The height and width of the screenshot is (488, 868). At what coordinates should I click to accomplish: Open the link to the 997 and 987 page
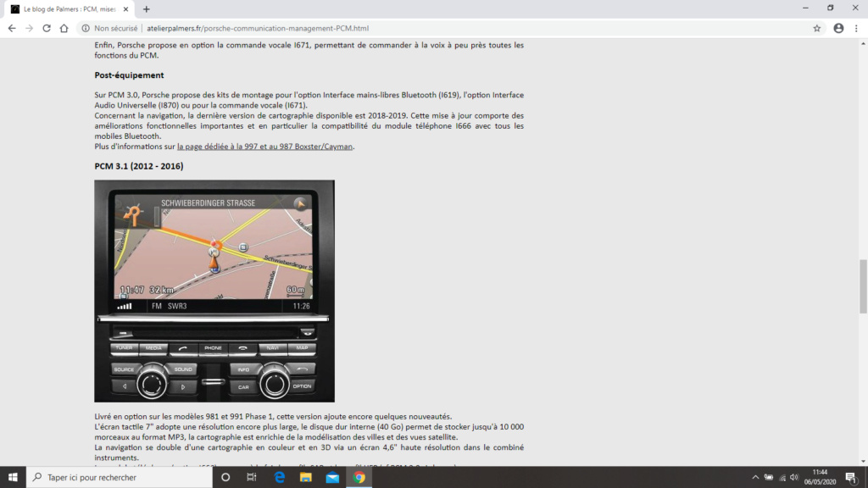pos(264,147)
